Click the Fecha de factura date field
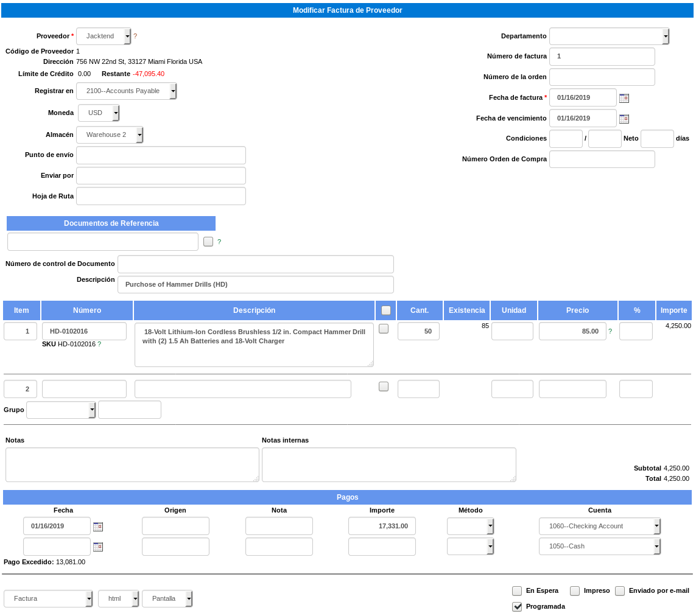This screenshot has height=616, width=696. click(583, 97)
